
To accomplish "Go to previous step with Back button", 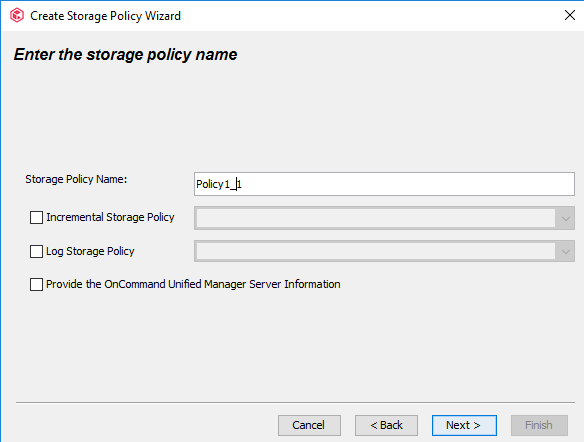I will pos(386,425).
